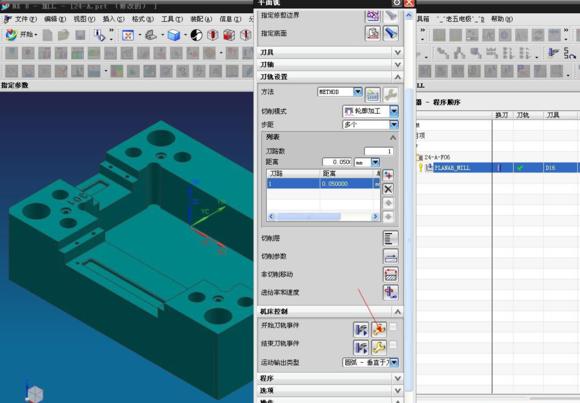Viewport: 580px width, 403px height.
Task: Open the 切削层 cut levels dialog
Action: (390, 238)
